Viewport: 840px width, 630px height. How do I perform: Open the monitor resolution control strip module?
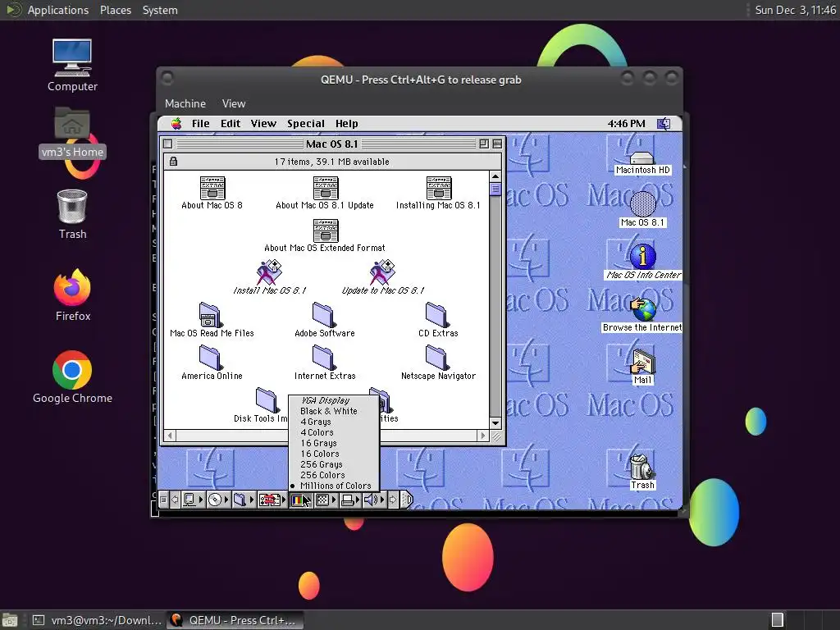point(326,500)
